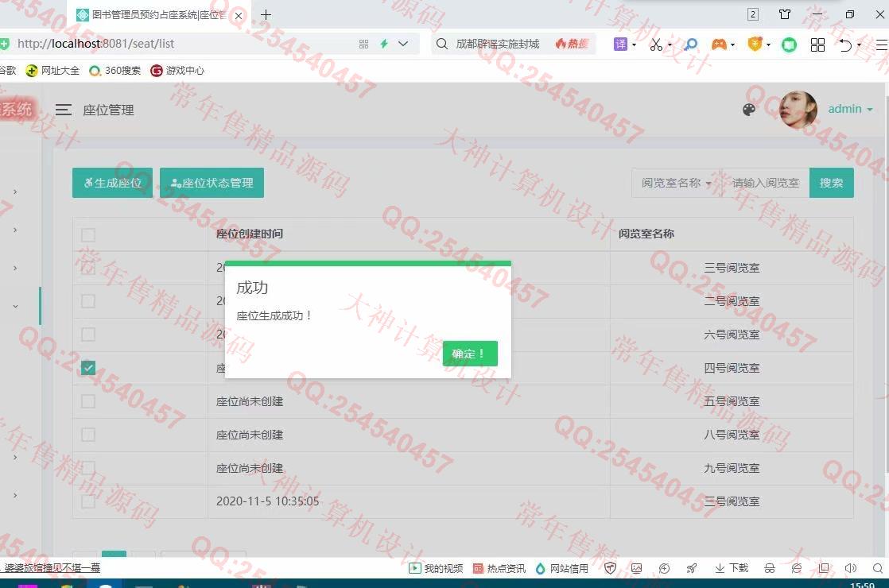Expand the admin account dropdown
This screenshot has height=588, width=889.
pos(850,109)
